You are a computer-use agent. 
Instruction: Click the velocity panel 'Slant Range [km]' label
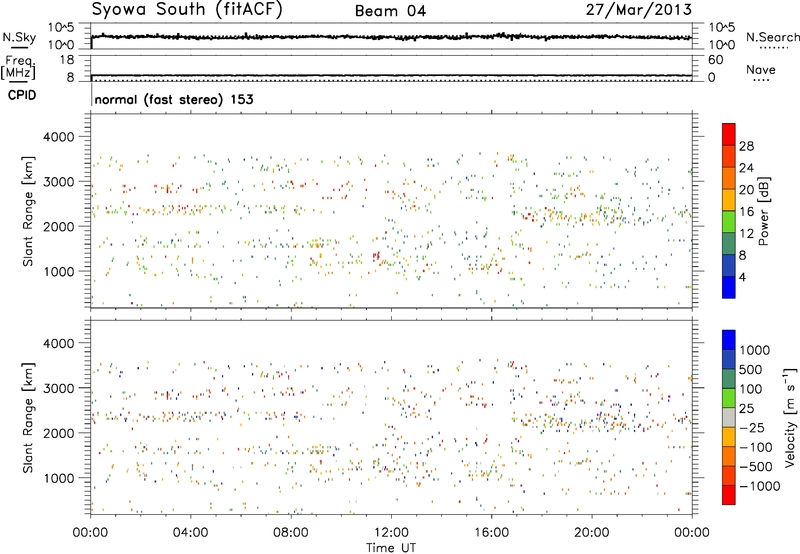coord(28,417)
